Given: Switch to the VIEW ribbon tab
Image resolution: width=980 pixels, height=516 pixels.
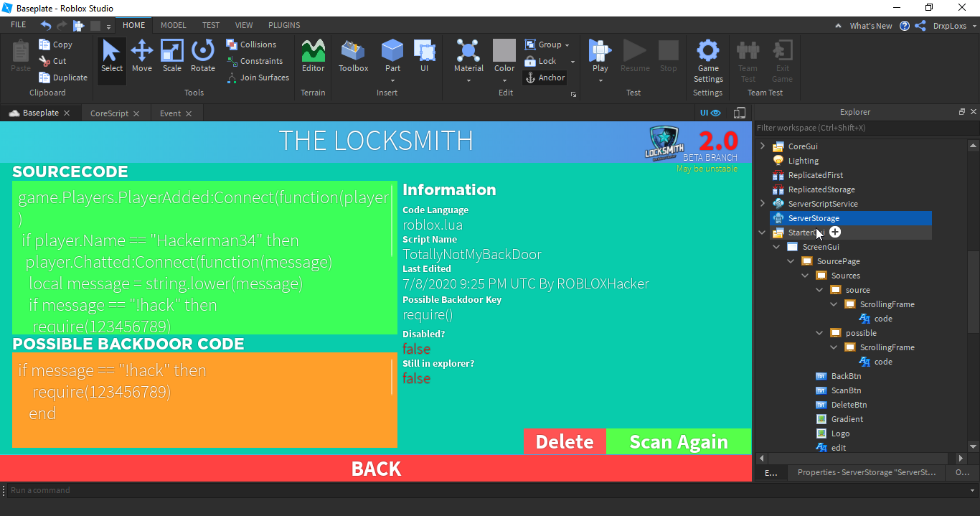Looking at the screenshot, I should (244, 25).
